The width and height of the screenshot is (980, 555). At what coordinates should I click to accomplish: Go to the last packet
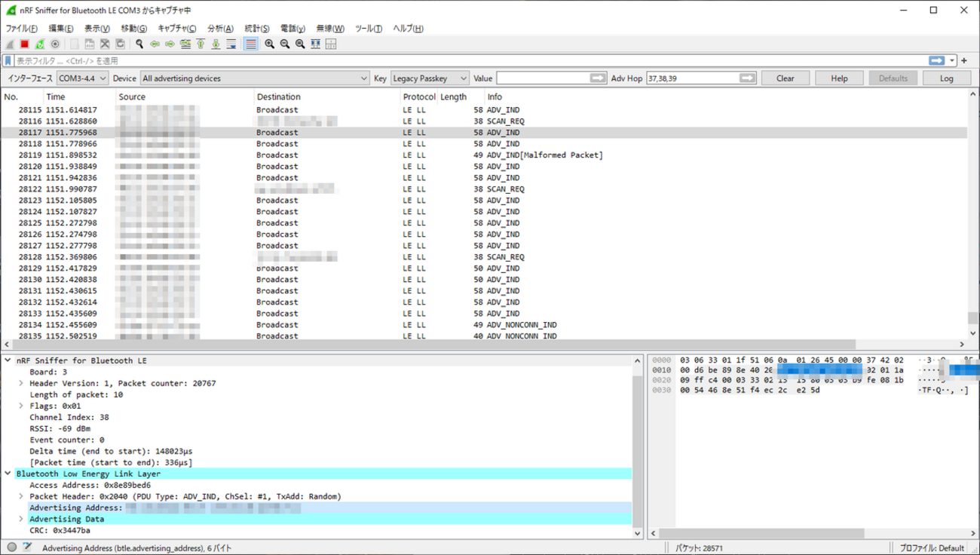(216, 44)
